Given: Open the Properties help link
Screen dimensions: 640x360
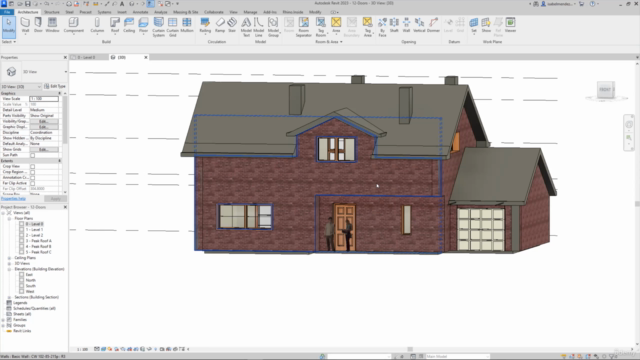Looking at the screenshot, I should (13, 198).
